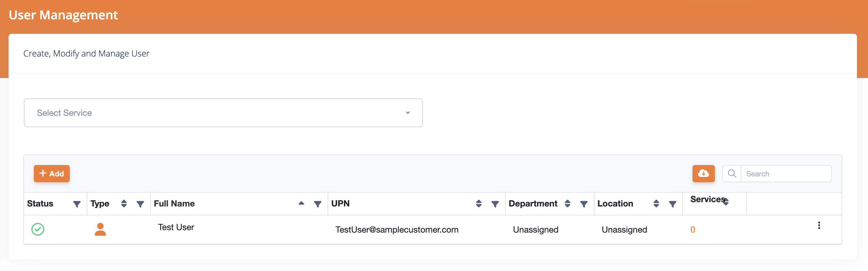Open the Type column filter
868x271 pixels.
point(140,204)
